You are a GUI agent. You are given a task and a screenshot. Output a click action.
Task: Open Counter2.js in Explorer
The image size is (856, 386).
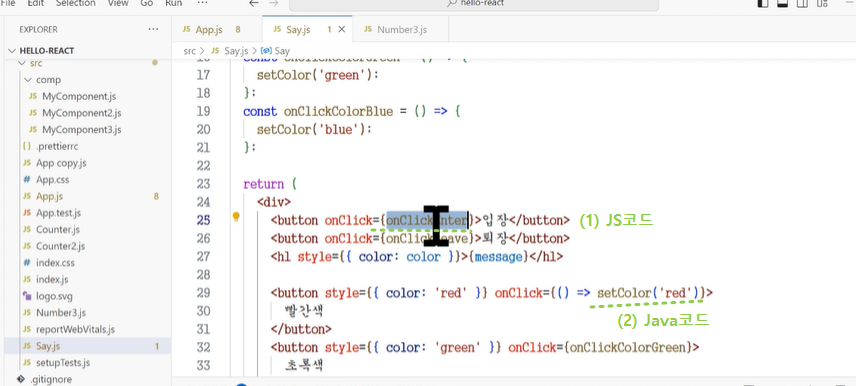click(x=61, y=246)
